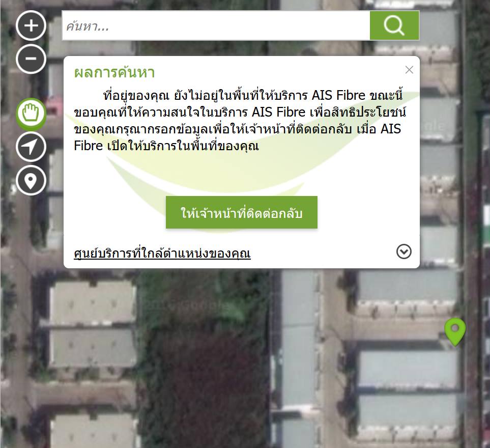The width and height of the screenshot is (490, 448).
Task: Open the ศูนย์บริการที่ใกล้ตำแหน่งของคุณ link
Action: tap(162, 253)
